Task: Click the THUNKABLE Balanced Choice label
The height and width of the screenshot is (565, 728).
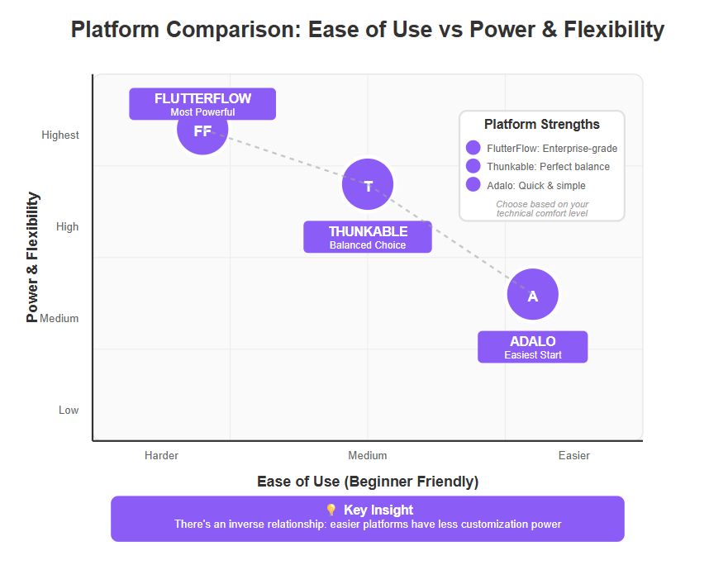Action: [368, 237]
